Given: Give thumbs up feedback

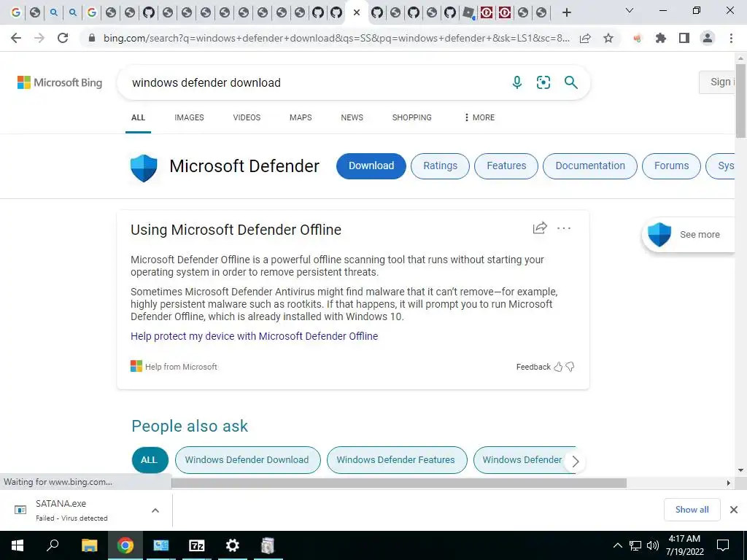Looking at the screenshot, I should (x=558, y=367).
